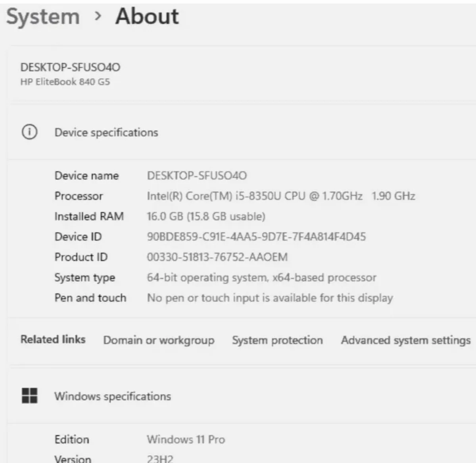The height and width of the screenshot is (463, 476).
Task: Select the Windows 11 Pro edition value
Action: [186, 440]
